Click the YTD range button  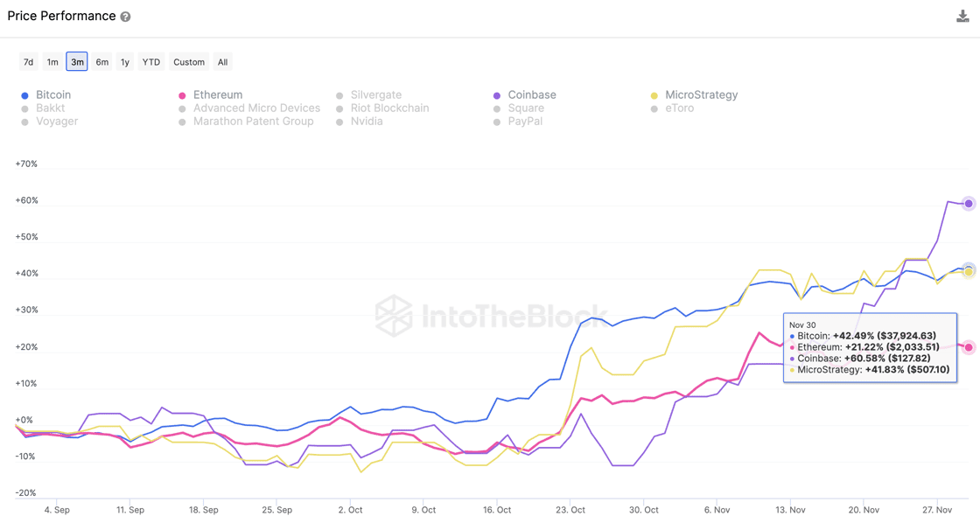pyautogui.click(x=151, y=62)
